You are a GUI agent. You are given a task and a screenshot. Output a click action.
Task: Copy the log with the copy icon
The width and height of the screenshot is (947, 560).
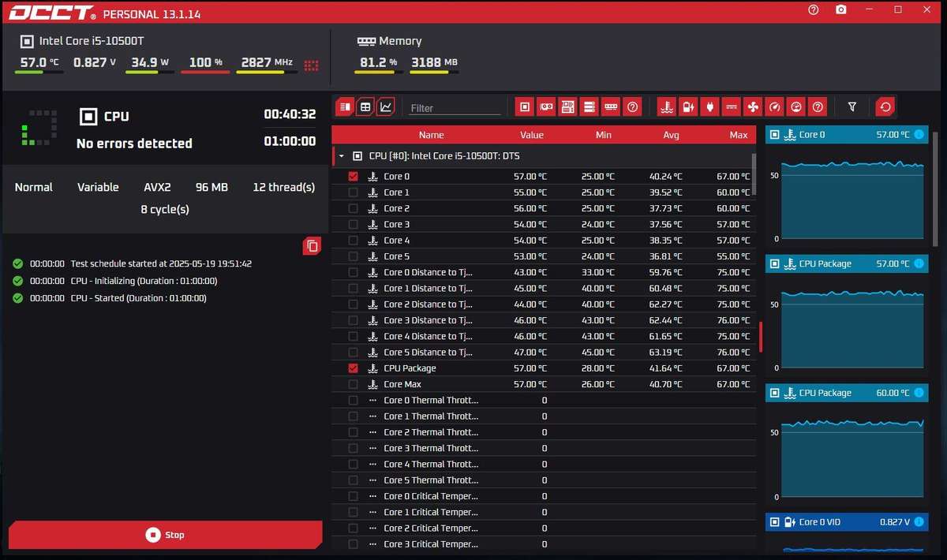(x=313, y=246)
